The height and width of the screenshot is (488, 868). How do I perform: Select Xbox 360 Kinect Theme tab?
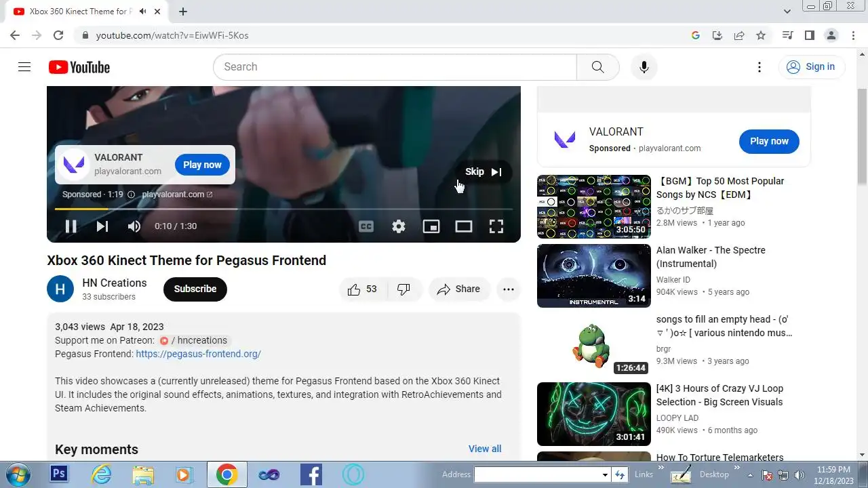[x=88, y=12]
